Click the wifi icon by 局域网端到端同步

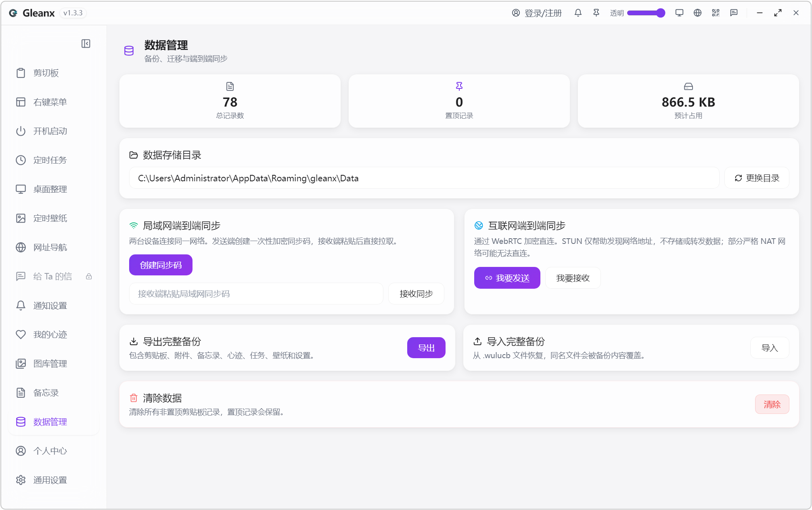(x=134, y=225)
